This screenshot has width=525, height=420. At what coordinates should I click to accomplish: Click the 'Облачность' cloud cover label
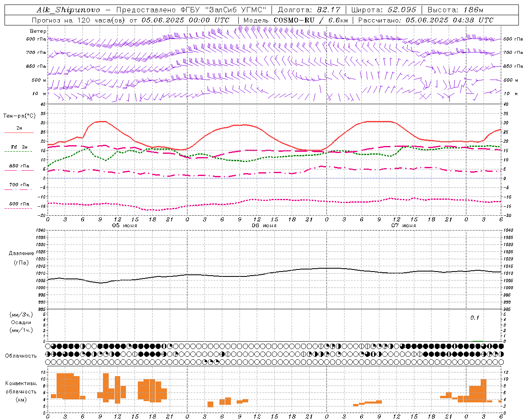click(21, 356)
